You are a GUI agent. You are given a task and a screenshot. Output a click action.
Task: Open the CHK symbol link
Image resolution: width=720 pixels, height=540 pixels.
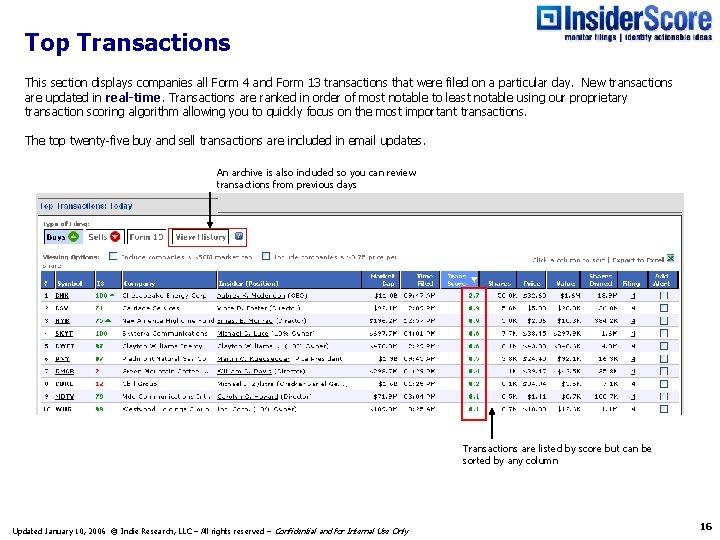(62, 296)
